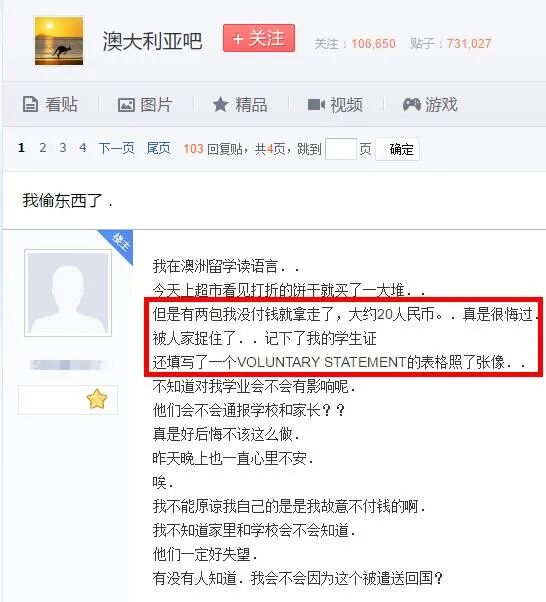Image resolution: width=546 pixels, height=602 pixels.
Task: Go to page 2 of replies
Action: 43,148
